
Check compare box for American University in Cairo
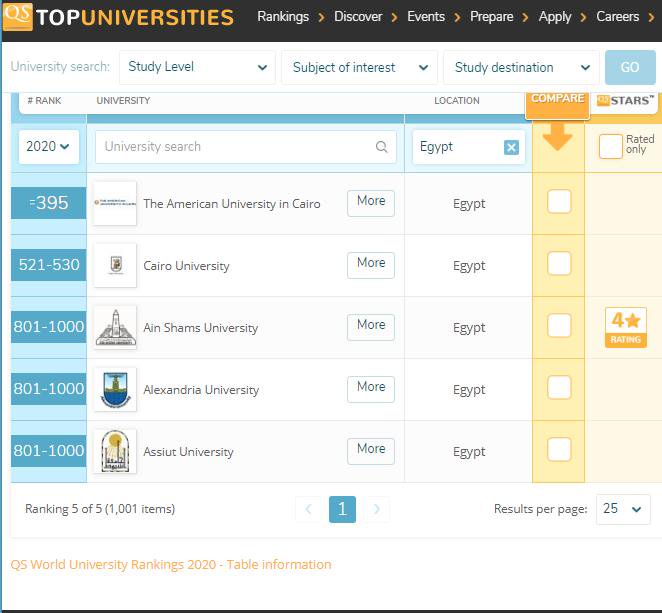pyautogui.click(x=559, y=202)
